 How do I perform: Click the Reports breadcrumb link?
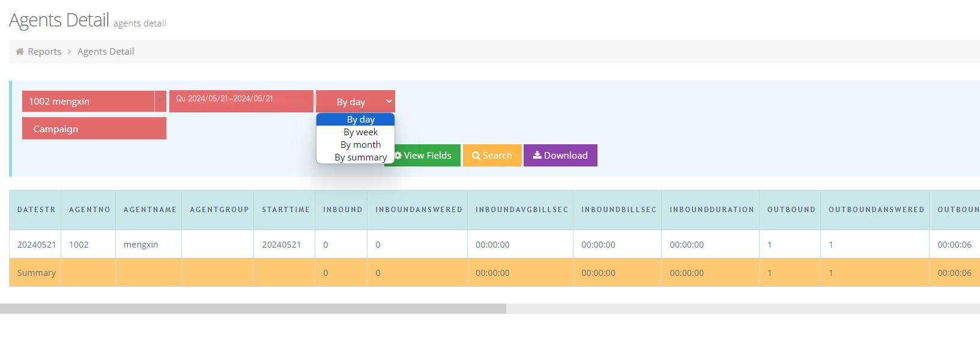click(44, 52)
